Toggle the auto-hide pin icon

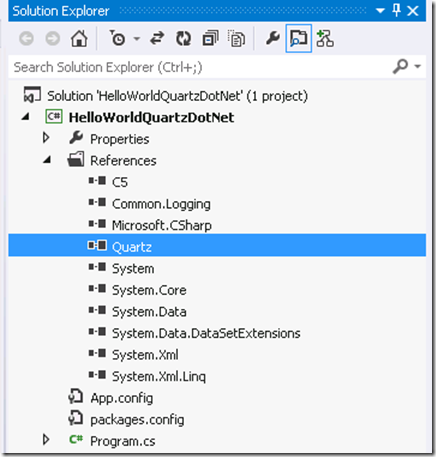click(x=397, y=10)
